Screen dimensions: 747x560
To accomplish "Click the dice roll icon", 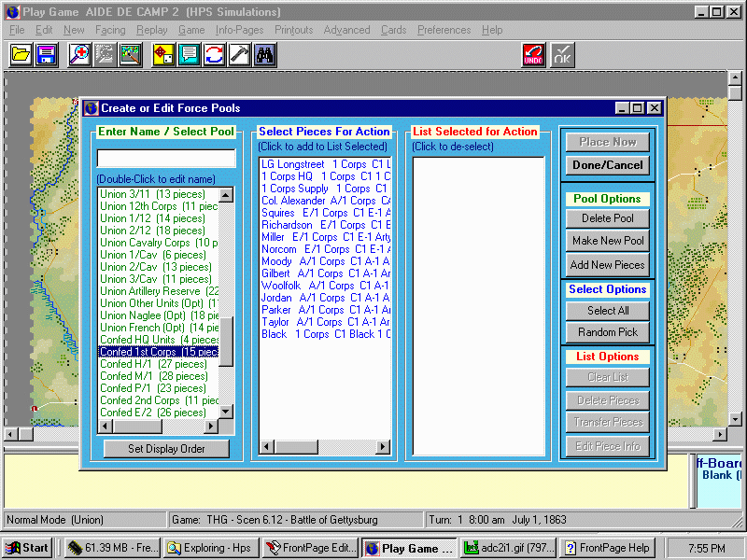I will (x=163, y=55).
